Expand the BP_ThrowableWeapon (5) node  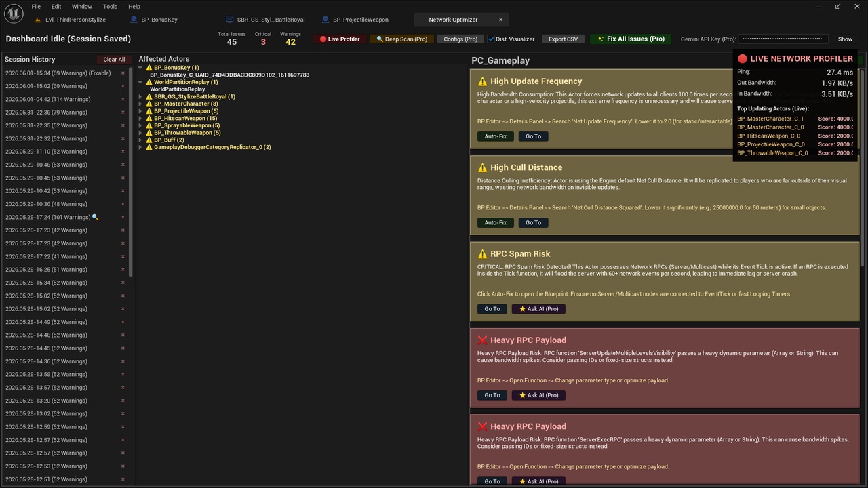140,133
